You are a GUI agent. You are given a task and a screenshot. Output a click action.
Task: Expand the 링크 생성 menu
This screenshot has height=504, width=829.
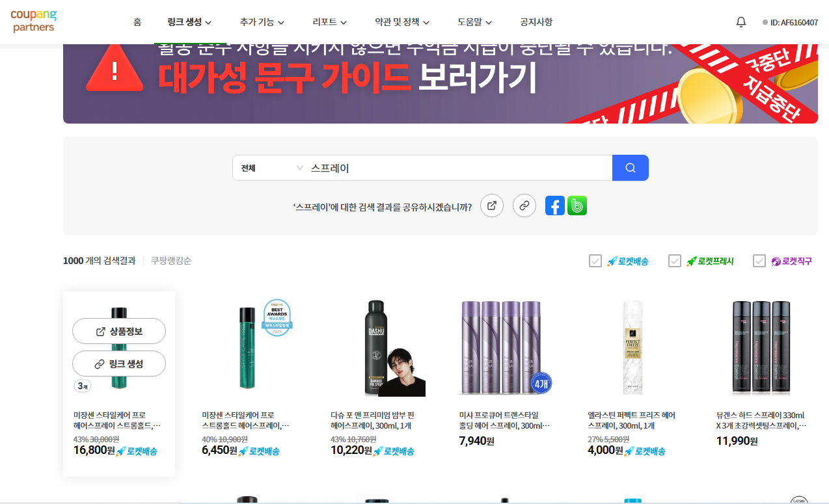(190, 22)
